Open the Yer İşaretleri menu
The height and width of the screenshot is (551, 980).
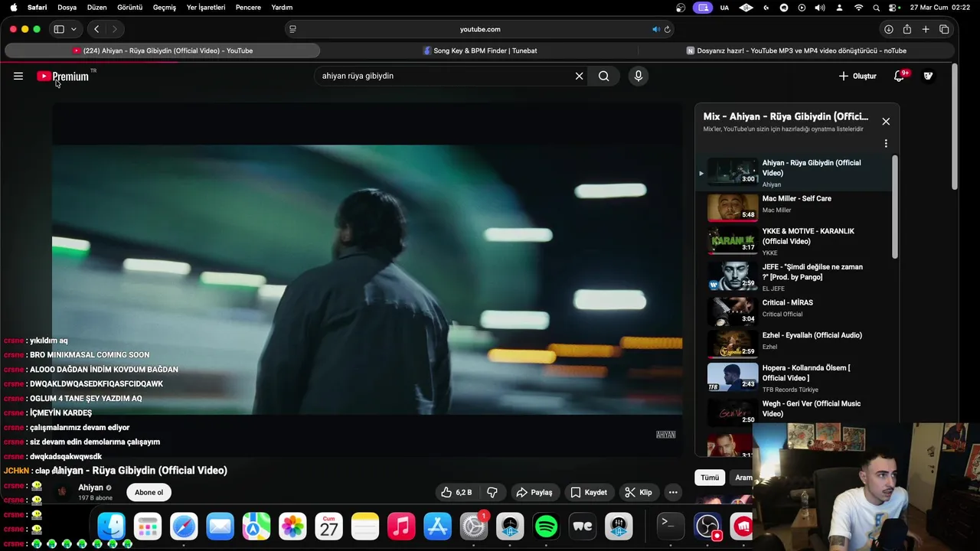point(206,8)
